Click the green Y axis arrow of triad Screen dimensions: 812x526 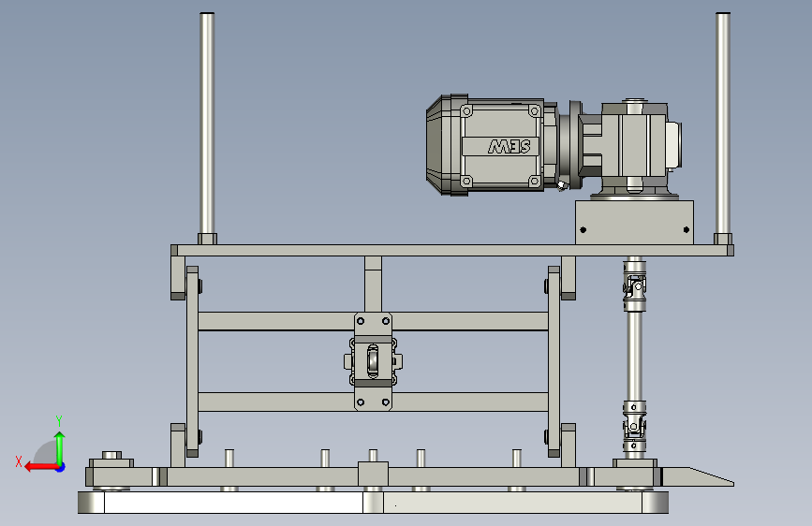[60, 446]
